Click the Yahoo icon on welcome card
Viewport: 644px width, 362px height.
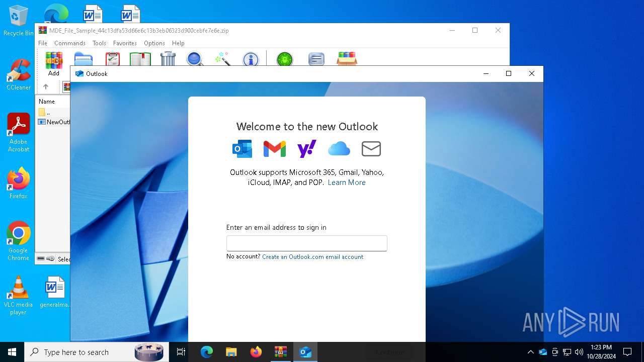click(307, 149)
